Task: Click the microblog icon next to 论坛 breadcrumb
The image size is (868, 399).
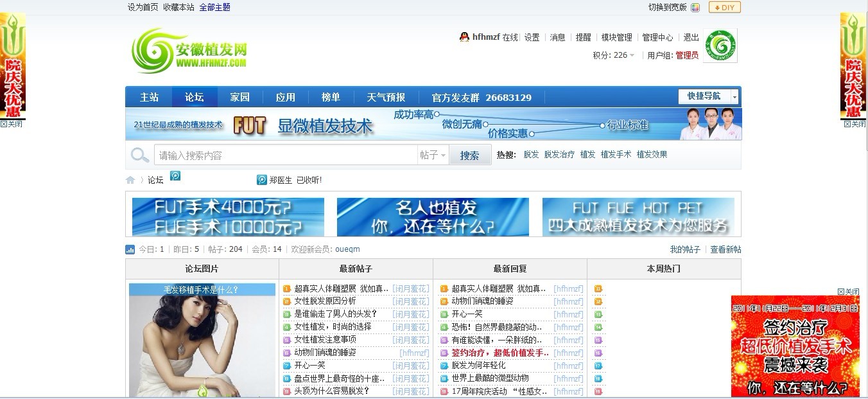Action: pyautogui.click(x=175, y=175)
